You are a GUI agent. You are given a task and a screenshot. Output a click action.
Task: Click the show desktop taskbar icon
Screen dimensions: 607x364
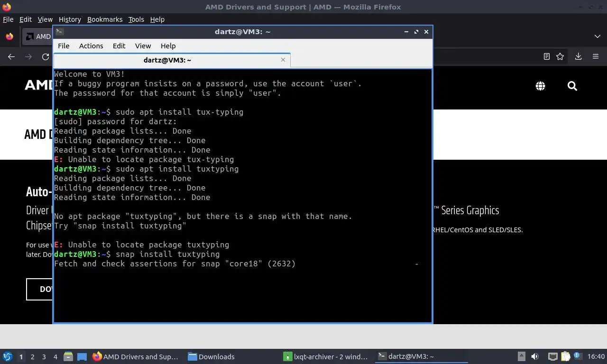(x=82, y=356)
